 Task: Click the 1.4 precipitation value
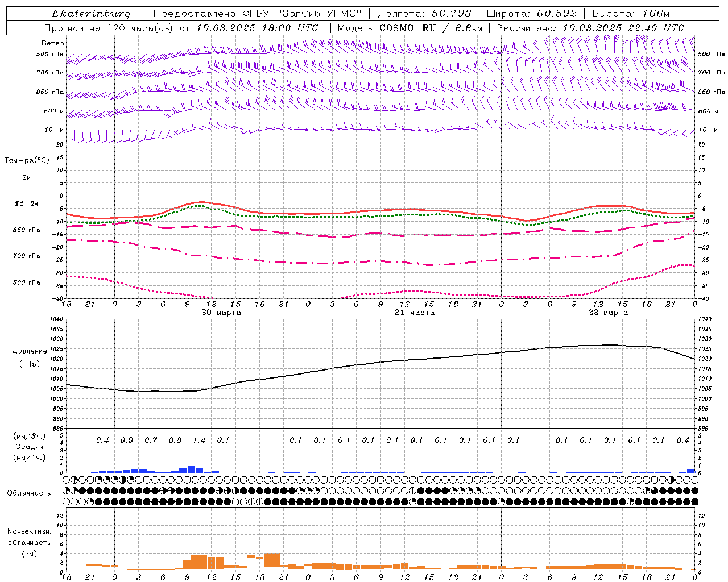pyautogui.click(x=199, y=440)
